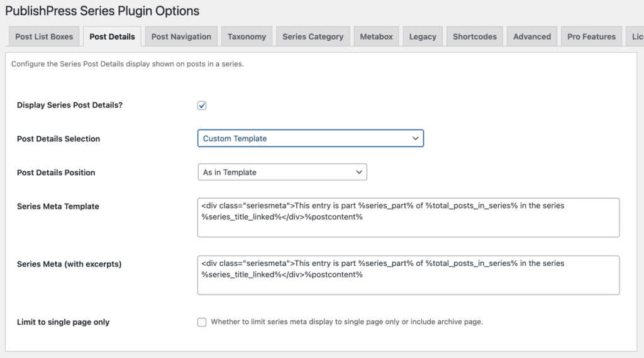Open the Shortcodes tab

[475, 36]
